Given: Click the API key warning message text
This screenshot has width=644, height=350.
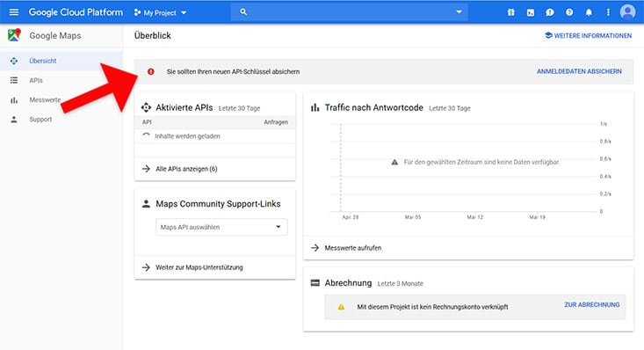Looking at the screenshot, I should [x=233, y=71].
